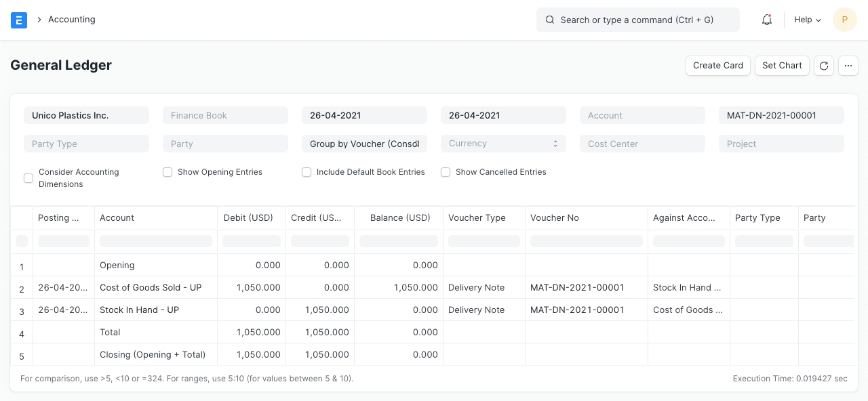This screenshot has height=401, width=868.
Task: Click the user avatar P
Action: [844, 20]
